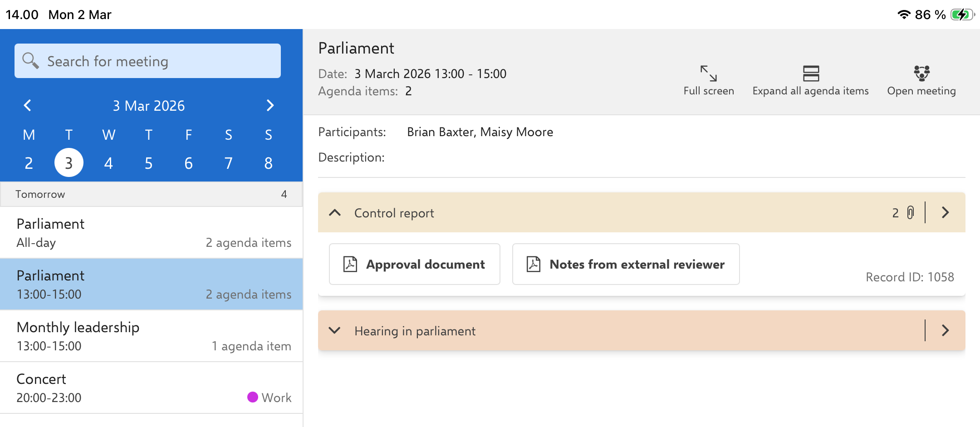Open Control report details arrow
Image resolution: width=980 pixels, height=427 pixels.
[946, 212]
